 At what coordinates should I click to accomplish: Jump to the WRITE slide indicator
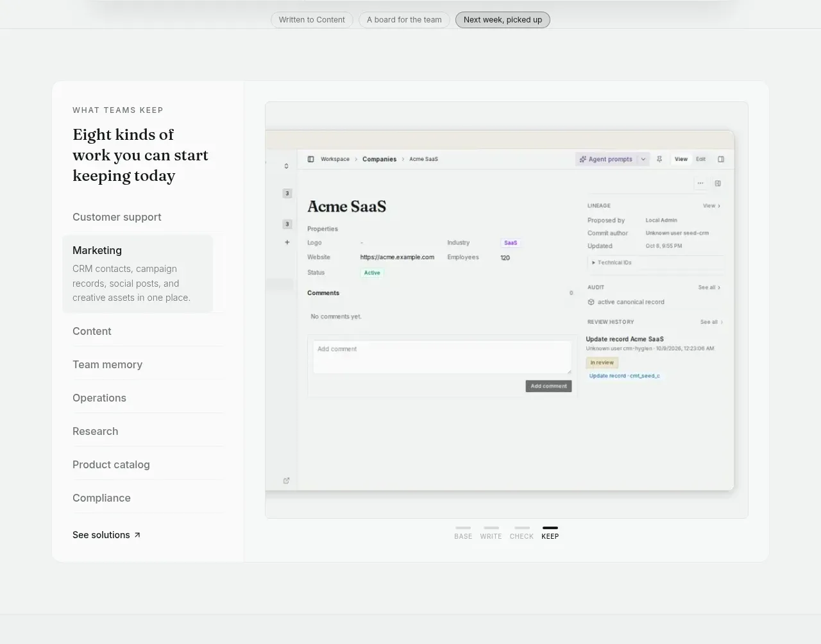[491, 533]
